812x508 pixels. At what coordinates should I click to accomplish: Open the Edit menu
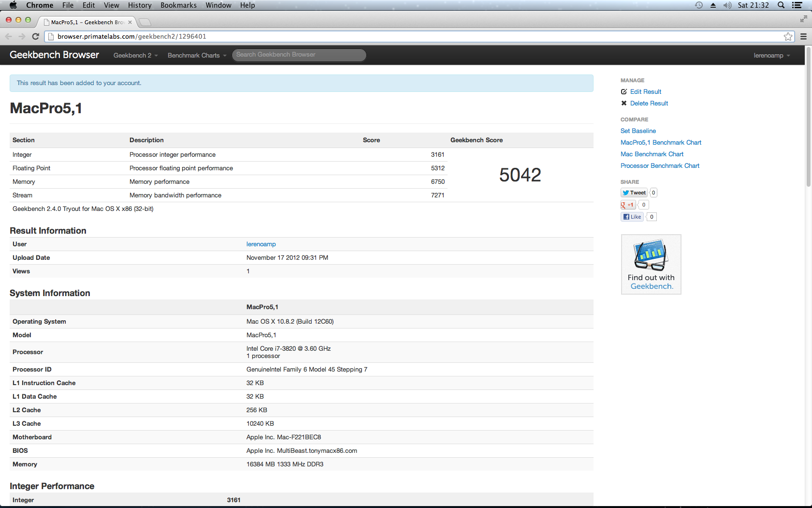pyautogui.click(x=88, y=5)
